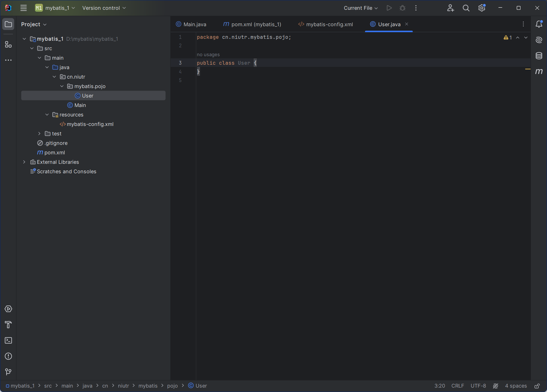Click the UTF-8 encoding in status bar
This screenshot has width=547, height=392.
[478, 386]
